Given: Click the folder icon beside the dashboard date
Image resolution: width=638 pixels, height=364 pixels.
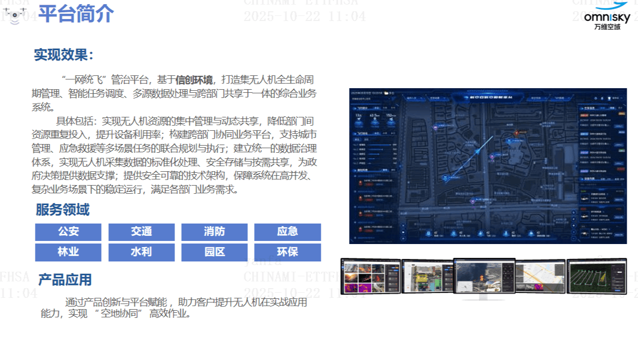Looking at the screenshot, I should [x=386, y=93].
